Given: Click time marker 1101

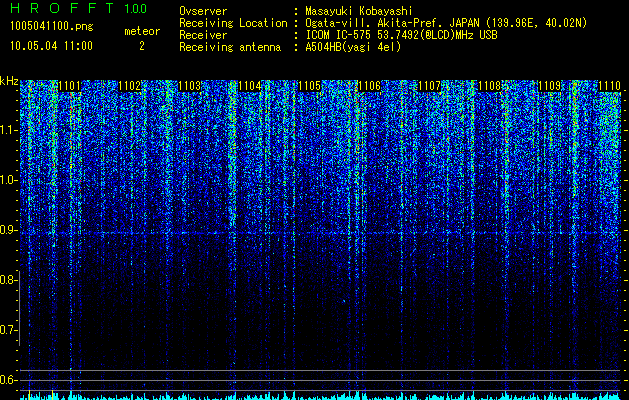Looking at the screenshot, I should [x=69, y=86].
